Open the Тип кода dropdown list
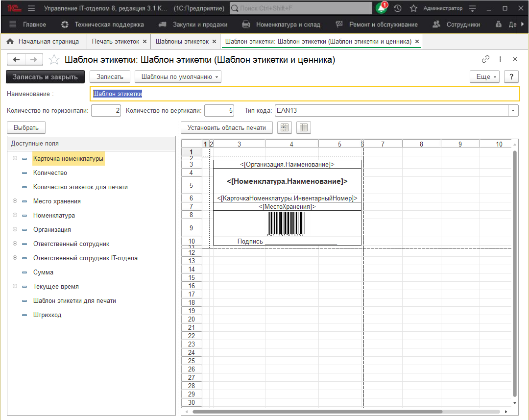Screen dimensions: 529x420 (x=513, y=111)
